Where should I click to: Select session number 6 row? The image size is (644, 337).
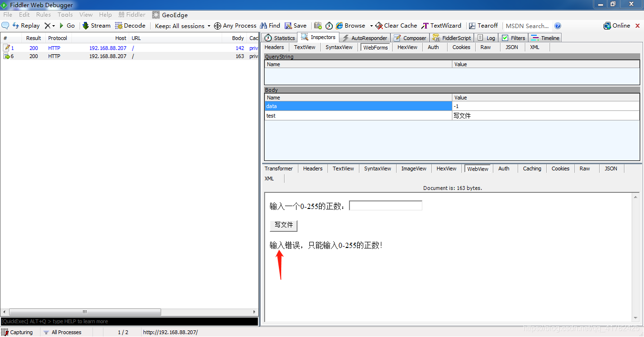coord(129,56)
